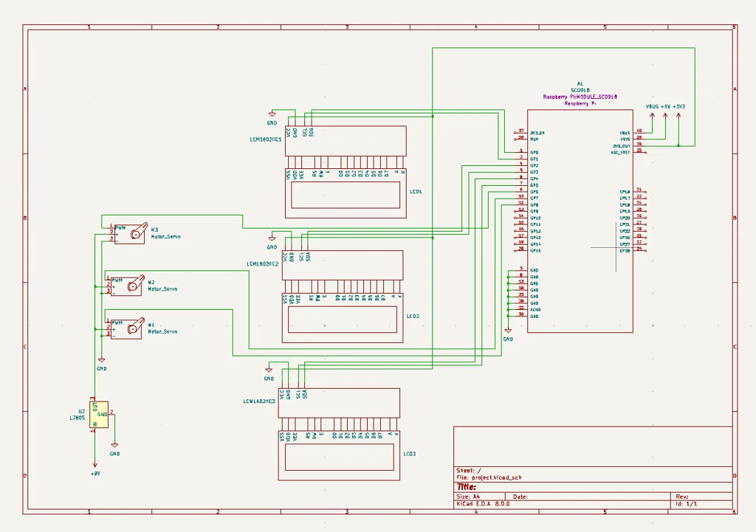This screenshot has width=756, height=532.
Task: Click the LCM1602IIC2 reference label
Action: tap(263, 264)
